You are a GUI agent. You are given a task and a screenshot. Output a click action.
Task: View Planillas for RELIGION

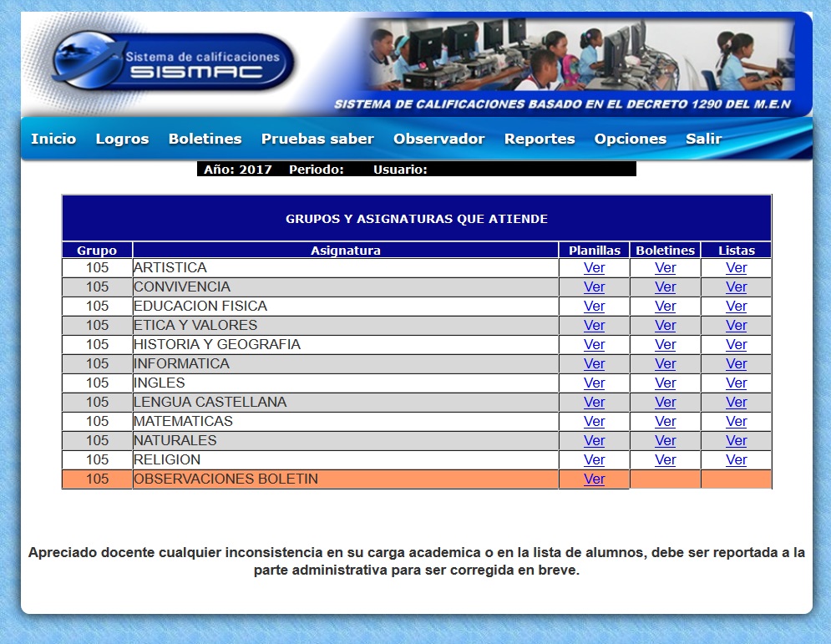594,459
